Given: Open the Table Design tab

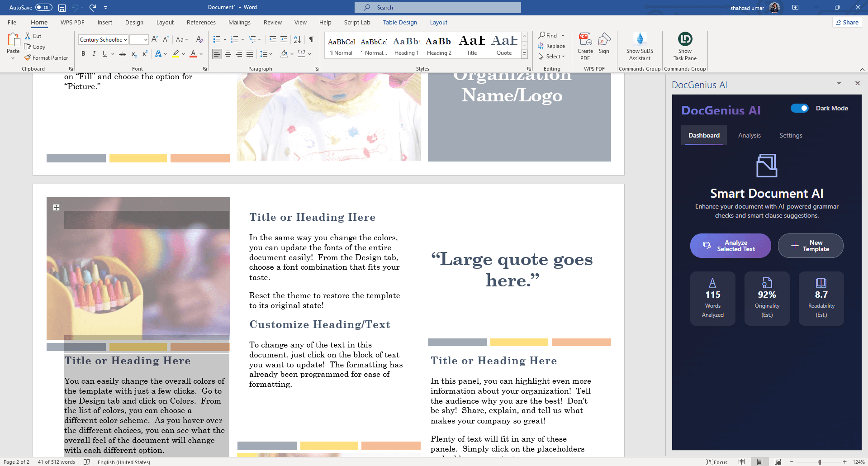Looking at the screenshot, I should pos(400,22).
